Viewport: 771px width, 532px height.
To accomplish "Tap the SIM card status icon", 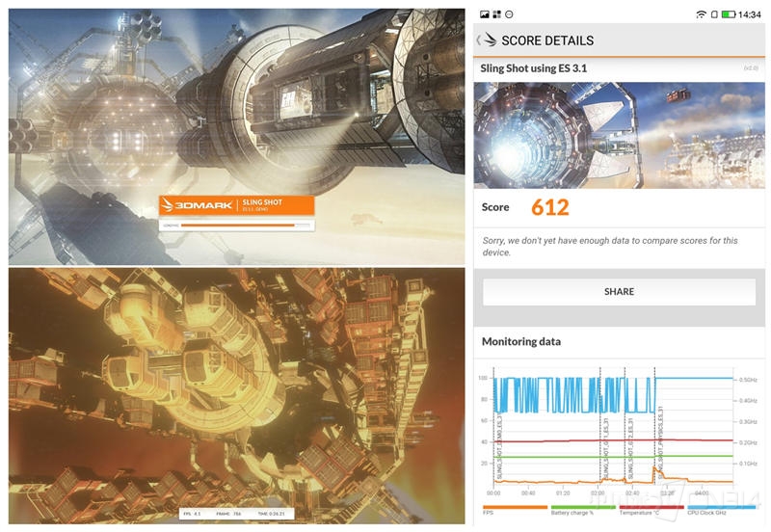I will coord(714,14).
